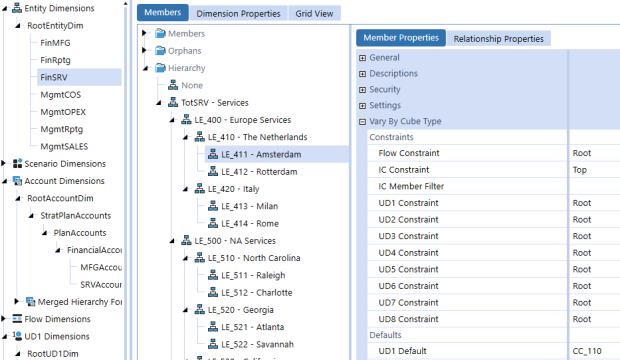The height and width of the screenshot is (360, 620).
Task: Select the MgmtSALES entity dimension
Action: 64,146
